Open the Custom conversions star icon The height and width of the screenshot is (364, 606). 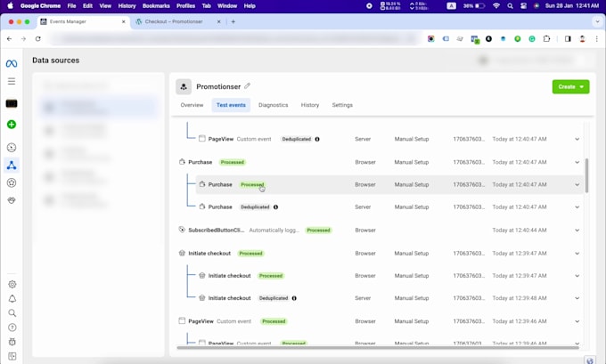pos(12,183)
